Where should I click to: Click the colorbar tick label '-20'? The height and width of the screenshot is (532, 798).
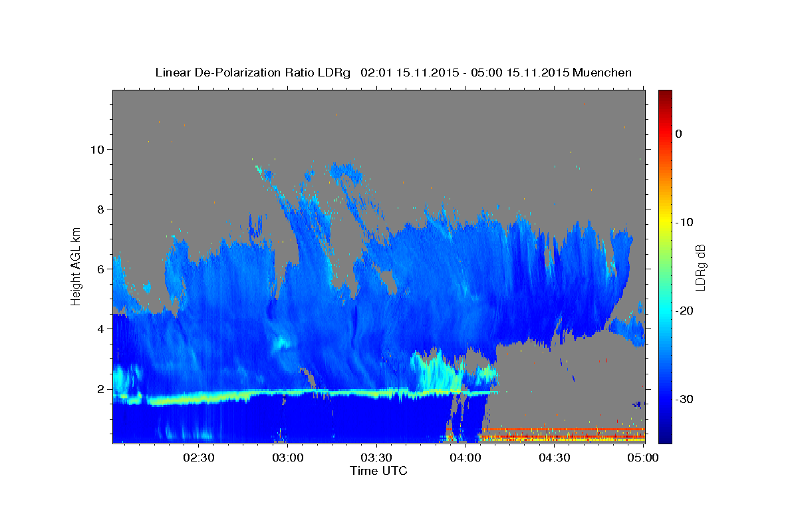pyautogui.click(x=685, y=311)
